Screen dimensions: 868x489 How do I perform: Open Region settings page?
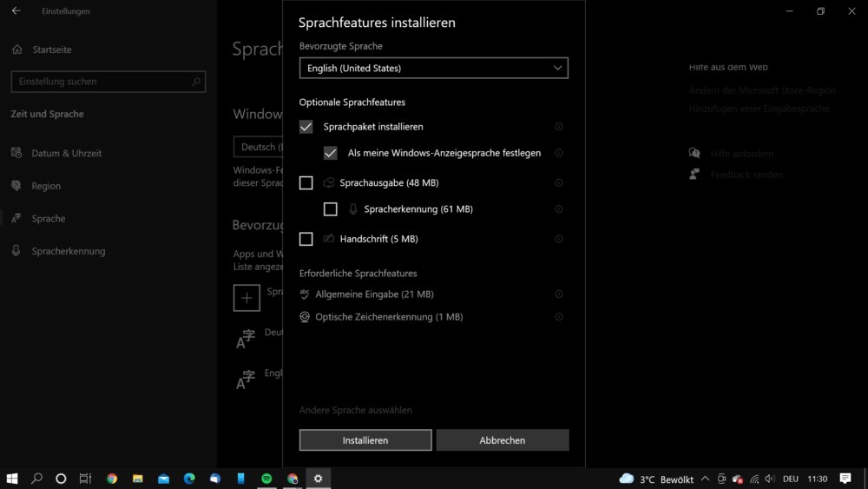point(46,186)
